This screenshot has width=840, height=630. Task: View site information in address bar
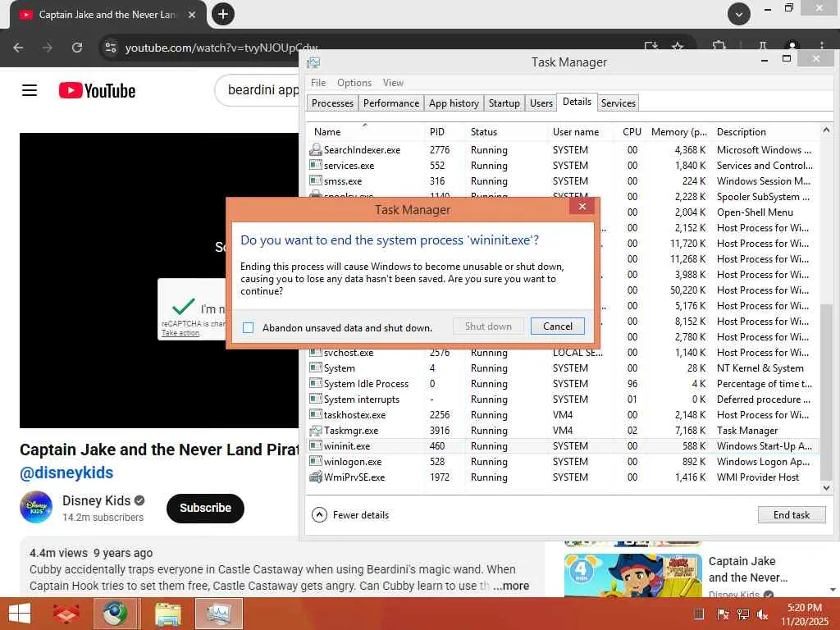111,48
